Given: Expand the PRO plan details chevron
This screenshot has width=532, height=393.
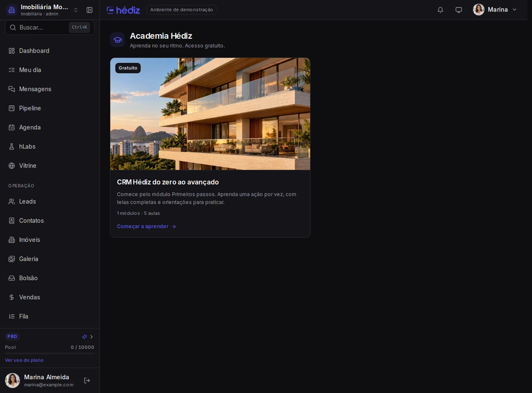Looking at the screenshot, I should point(92,337).
